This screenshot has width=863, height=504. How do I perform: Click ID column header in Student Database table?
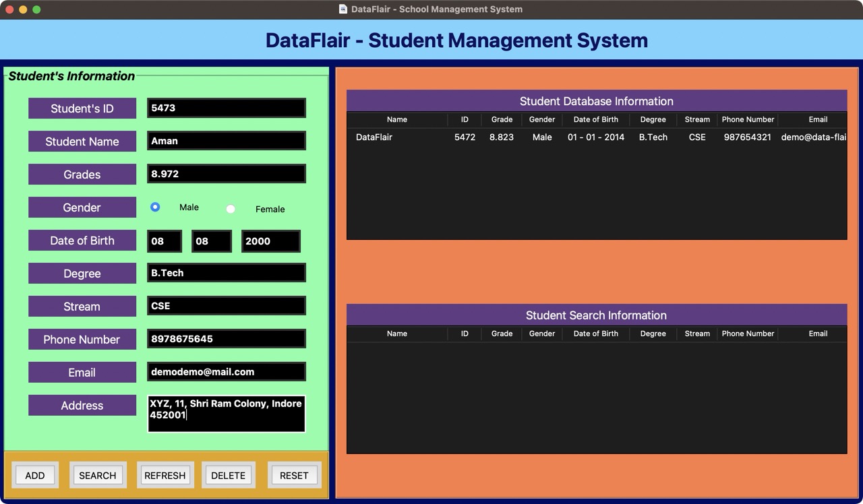click(465, 119)
